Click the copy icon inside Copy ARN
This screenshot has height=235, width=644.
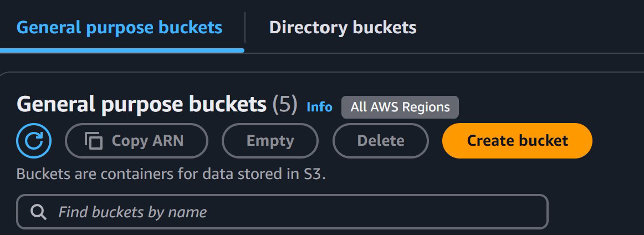pyautogui.click(x=94, y=141)
